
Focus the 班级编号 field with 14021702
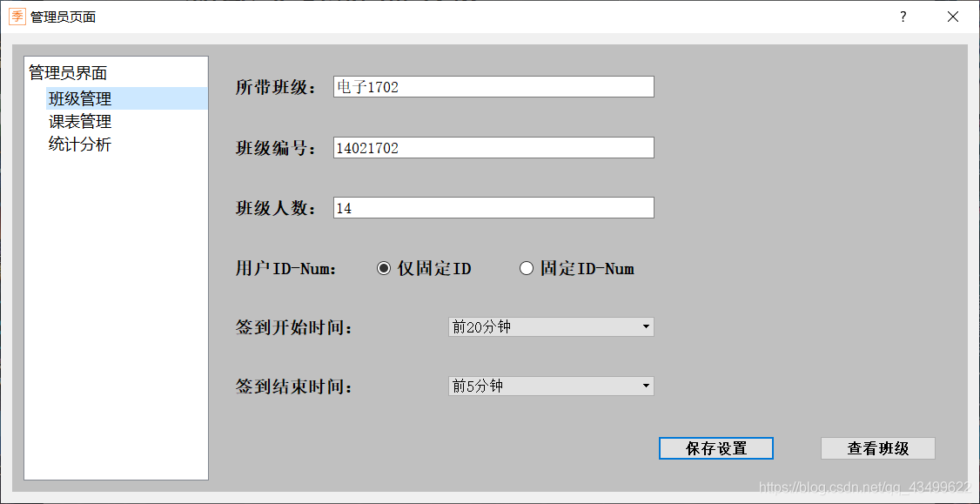click(493, 148)
